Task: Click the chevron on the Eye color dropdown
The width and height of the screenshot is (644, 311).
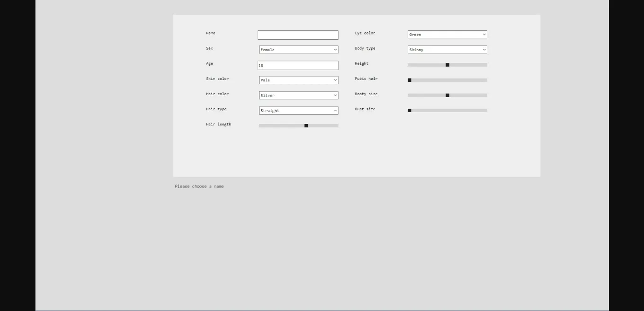Action: [483, 34]
